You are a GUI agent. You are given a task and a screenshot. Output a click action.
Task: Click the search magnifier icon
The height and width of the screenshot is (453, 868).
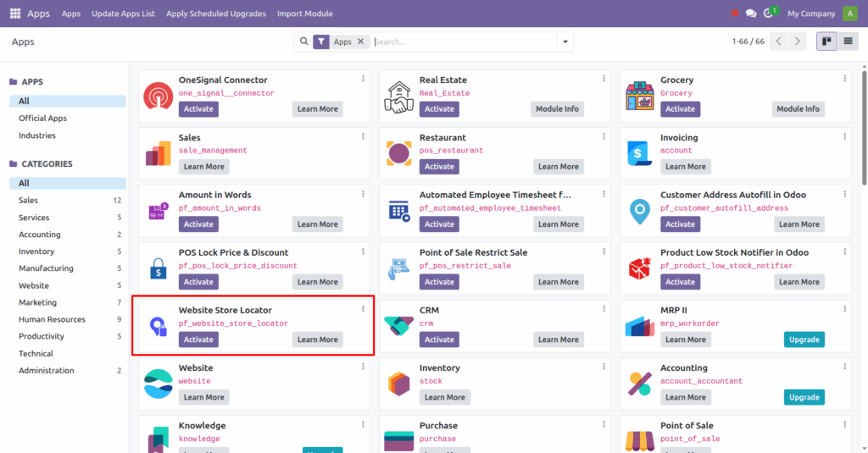click(304, 41)
